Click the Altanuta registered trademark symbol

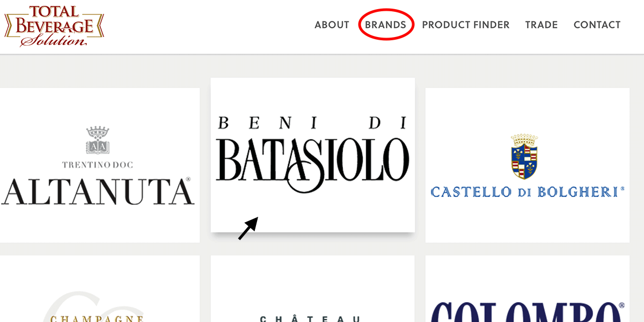pos(188,179)
